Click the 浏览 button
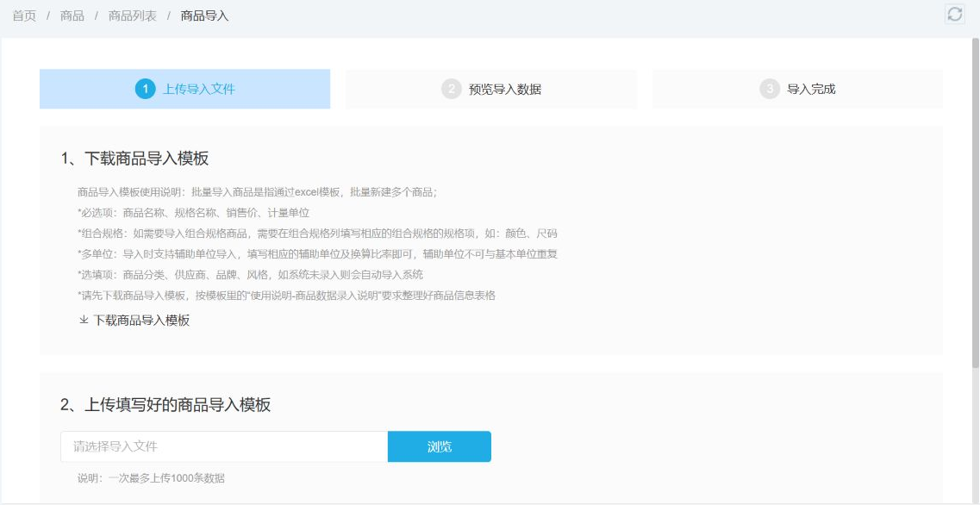Screen dimensions: 980x505 click(x=440, y=447)
